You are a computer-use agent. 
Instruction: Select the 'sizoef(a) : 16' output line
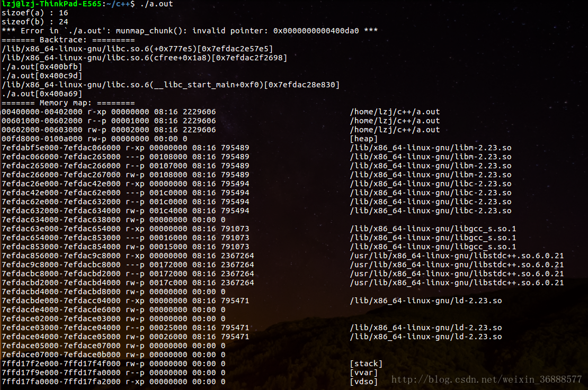pyautogui.click(x=35, y=13)
